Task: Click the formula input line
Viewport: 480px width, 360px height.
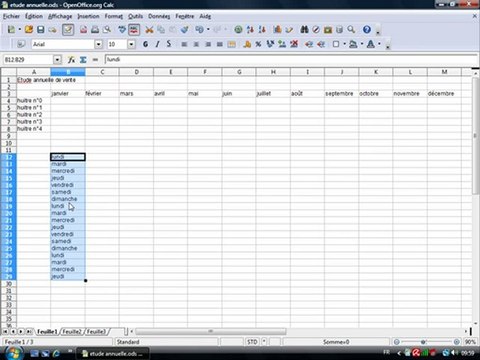Action: (x=292, y=60)
